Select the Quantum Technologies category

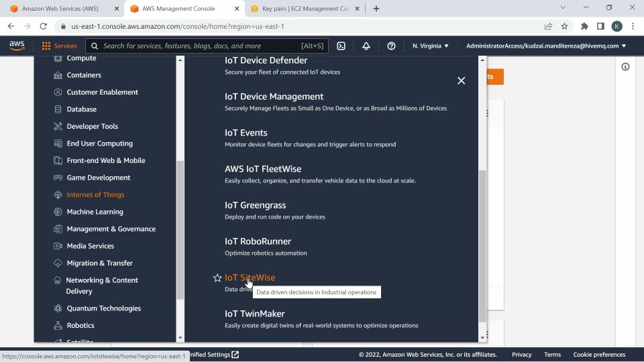(104, 308)
